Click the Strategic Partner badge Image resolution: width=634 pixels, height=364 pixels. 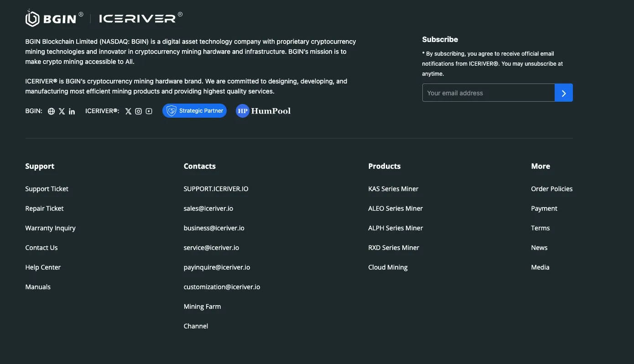tap(194, 111)
